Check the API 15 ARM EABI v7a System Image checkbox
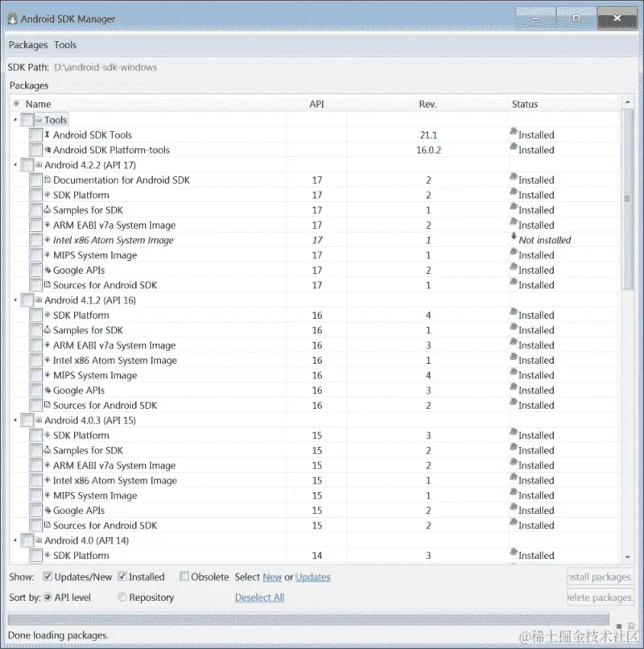The height and width of the screenshot is (649, 644). coord(36,465)
